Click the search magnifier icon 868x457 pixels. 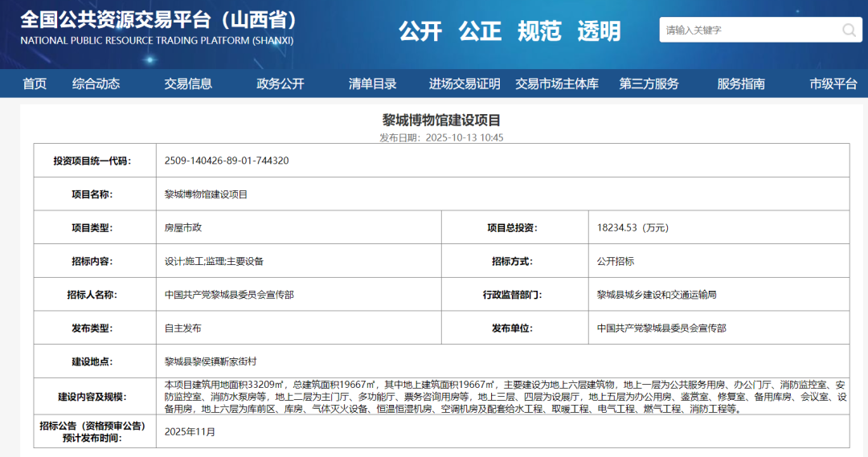point(849,31)
